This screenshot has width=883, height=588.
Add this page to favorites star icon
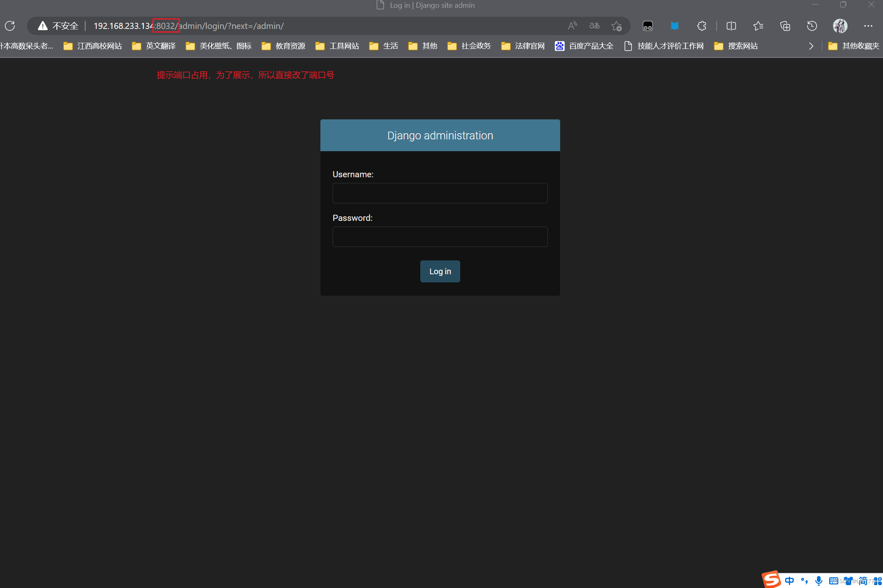[616, 26]
